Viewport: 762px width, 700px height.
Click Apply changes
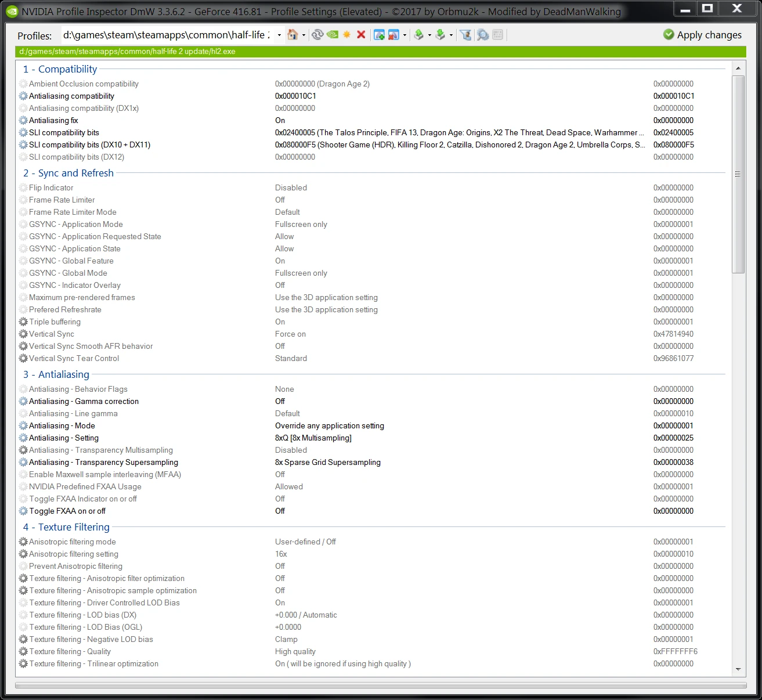[x=702, y=35]
